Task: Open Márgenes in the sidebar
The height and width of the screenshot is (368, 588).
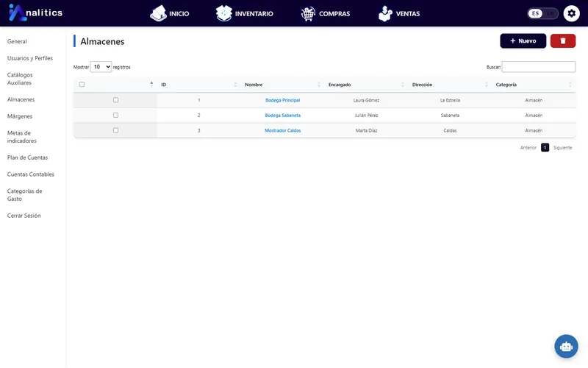Action: point(20,116)
